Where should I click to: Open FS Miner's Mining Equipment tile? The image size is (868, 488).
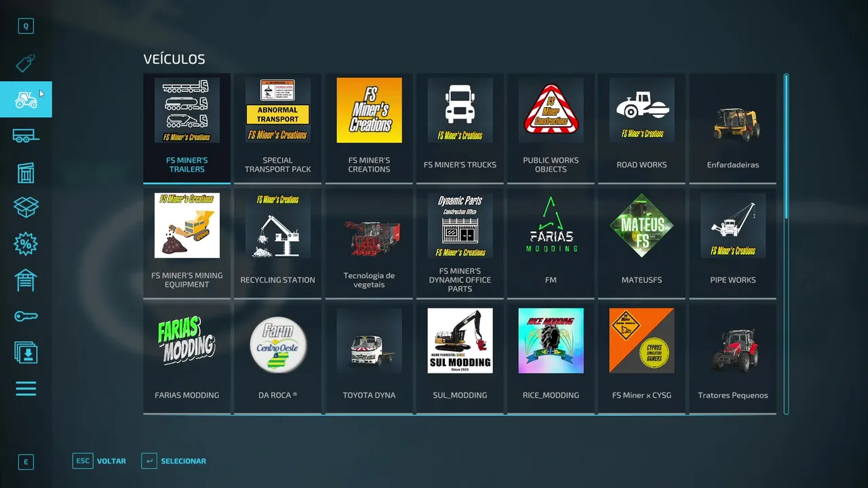point(187,243)
